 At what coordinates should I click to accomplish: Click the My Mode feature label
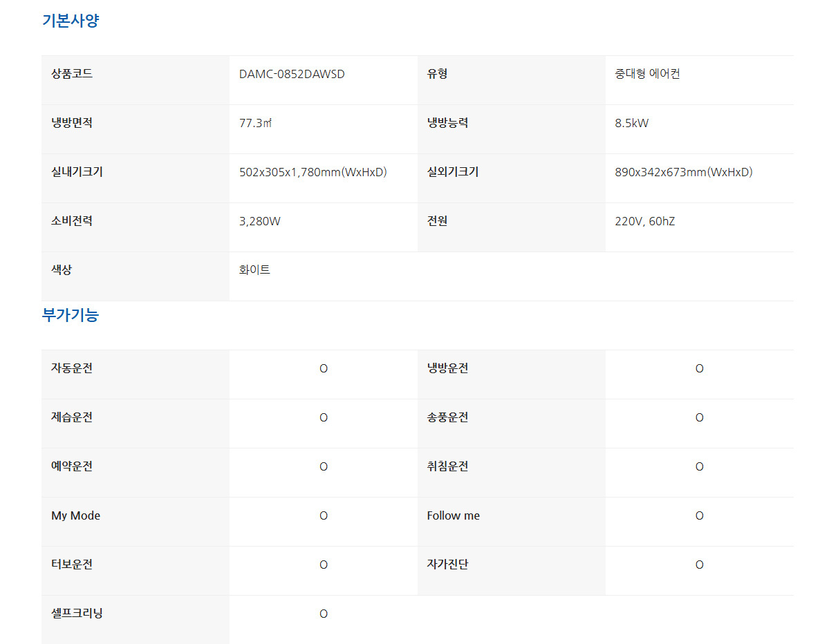pos(75,516)
